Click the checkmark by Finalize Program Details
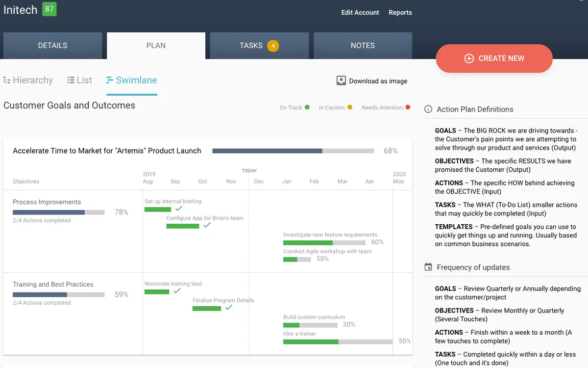The image size is (588, 368). coord(228,308)
